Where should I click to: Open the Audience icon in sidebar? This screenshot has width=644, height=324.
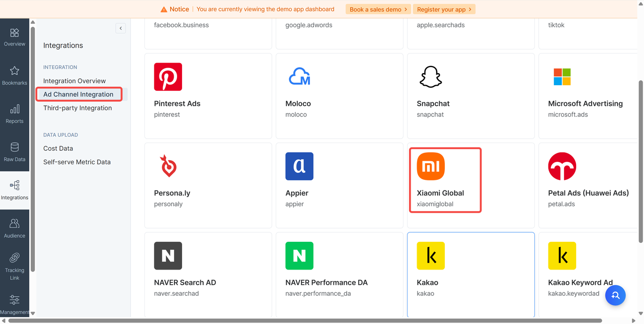(15, 223)
